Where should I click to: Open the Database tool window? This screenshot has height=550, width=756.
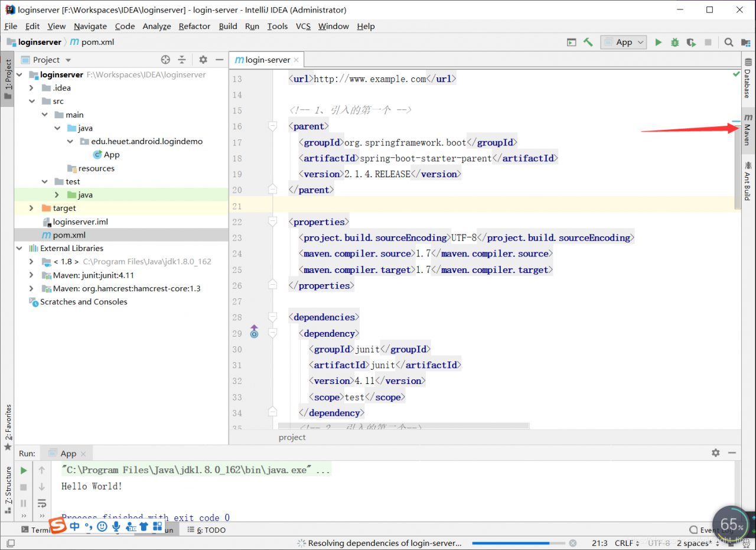coord(748,78)
